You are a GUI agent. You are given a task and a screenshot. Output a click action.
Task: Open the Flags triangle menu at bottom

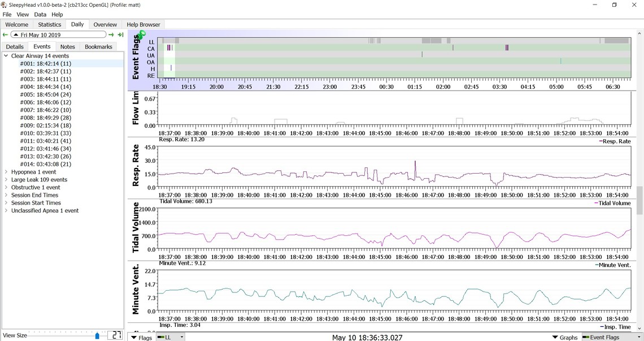click(141, 337)
